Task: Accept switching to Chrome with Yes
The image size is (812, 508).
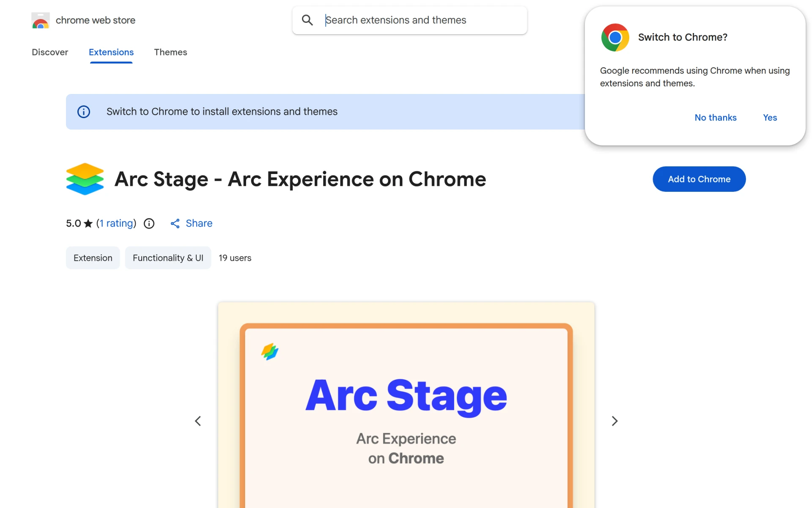Action: 770,118
